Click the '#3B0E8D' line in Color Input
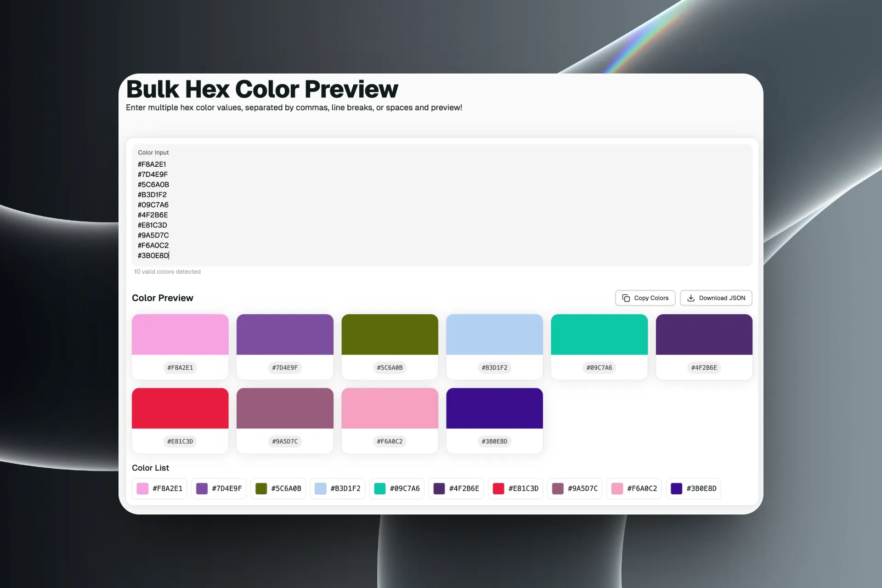 153,255
